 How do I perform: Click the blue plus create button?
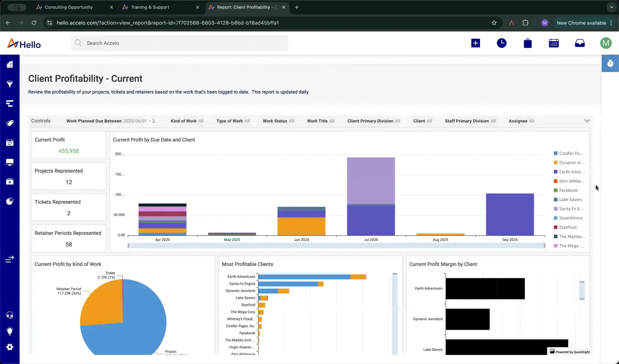475,43
